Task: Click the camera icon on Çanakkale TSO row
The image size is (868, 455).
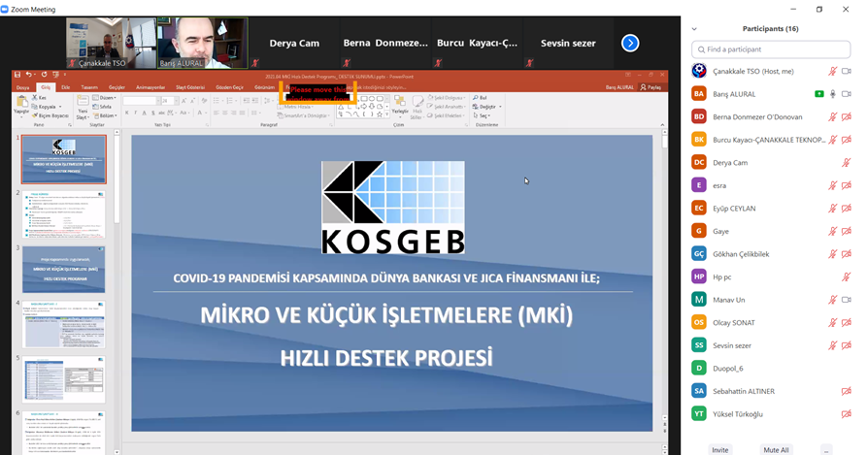Action: 847,72
